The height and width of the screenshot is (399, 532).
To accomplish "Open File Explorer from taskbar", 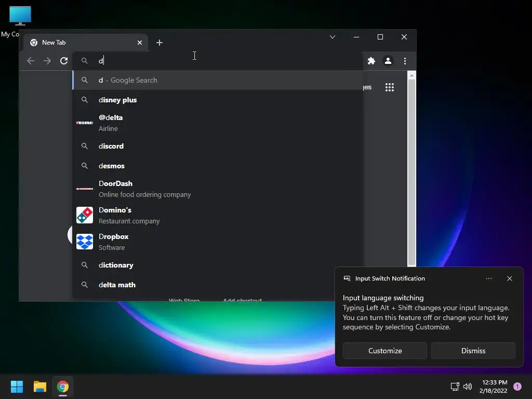I will [39, 387].
